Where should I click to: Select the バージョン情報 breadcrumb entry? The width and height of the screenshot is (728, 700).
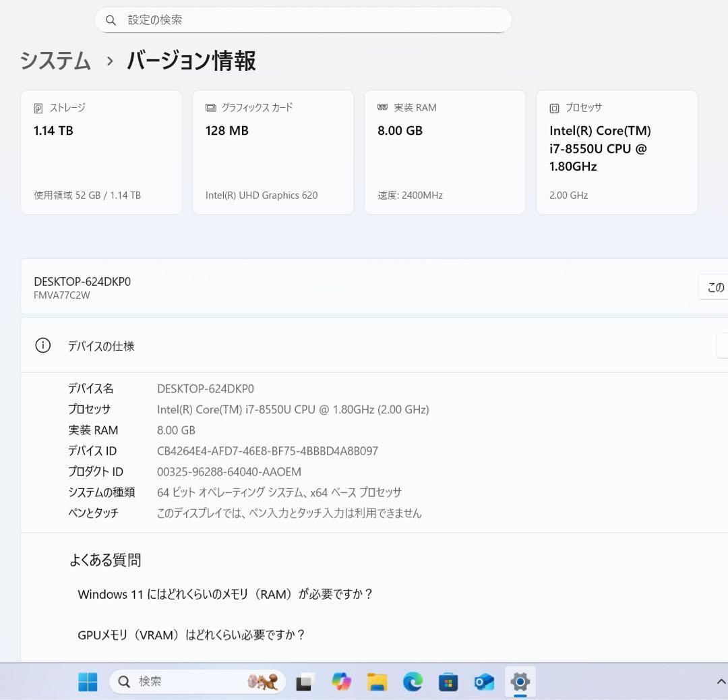click(191, 61)
